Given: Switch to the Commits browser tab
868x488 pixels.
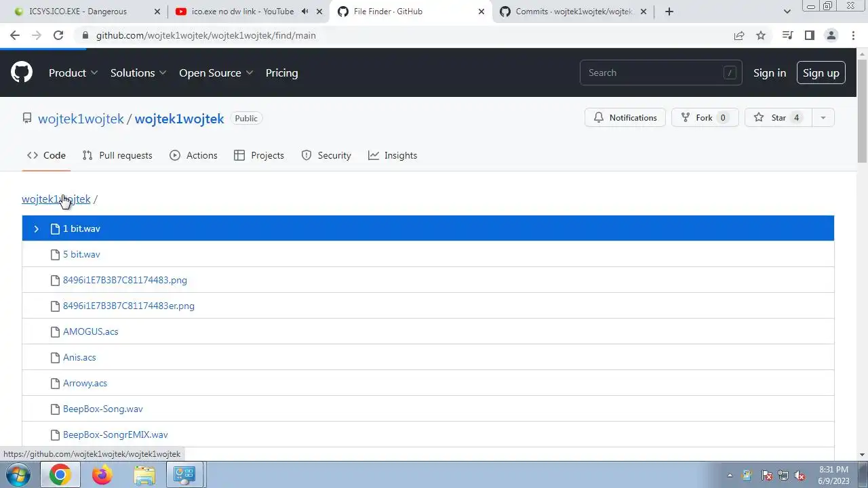Looking at the screenshot, I should click(x=574, y=12).
